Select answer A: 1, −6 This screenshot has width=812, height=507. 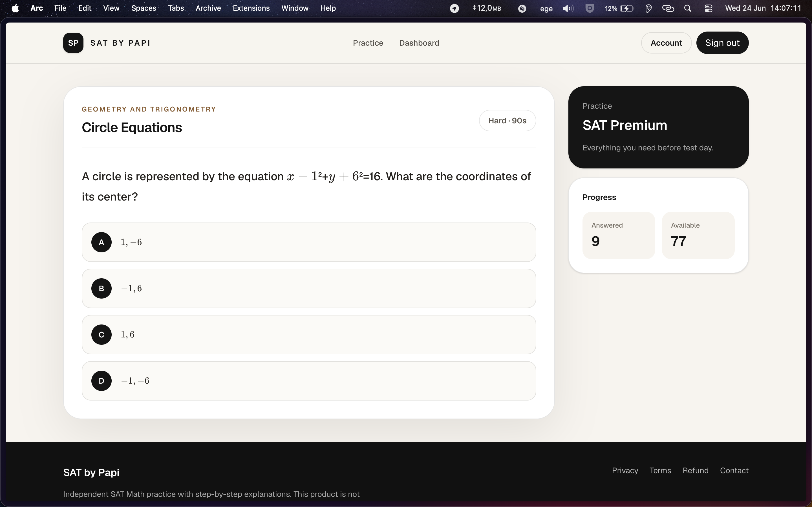[309, 242]
